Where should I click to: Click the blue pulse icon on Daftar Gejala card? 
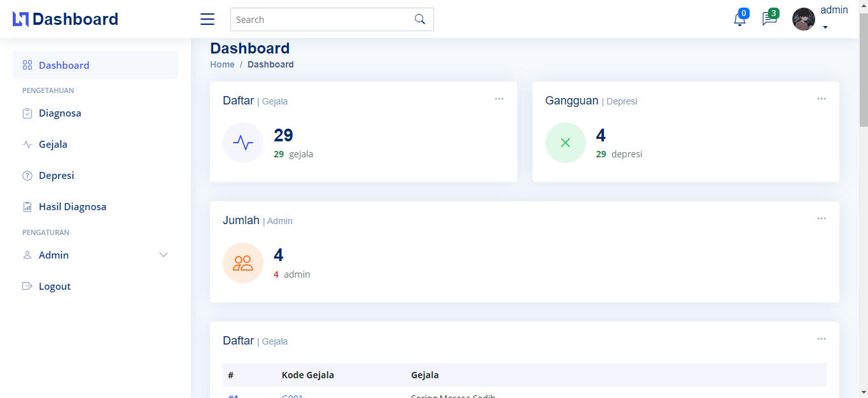coord(242,143)
